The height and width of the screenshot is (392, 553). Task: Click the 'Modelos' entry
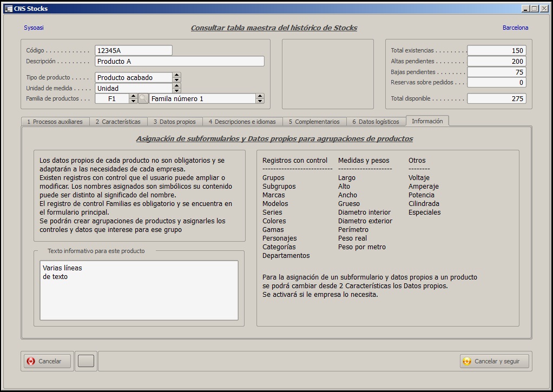click(275, 204)
